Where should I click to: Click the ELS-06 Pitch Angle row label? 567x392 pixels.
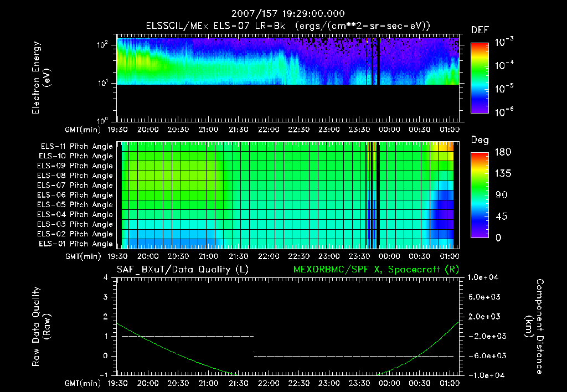point(75,195)
